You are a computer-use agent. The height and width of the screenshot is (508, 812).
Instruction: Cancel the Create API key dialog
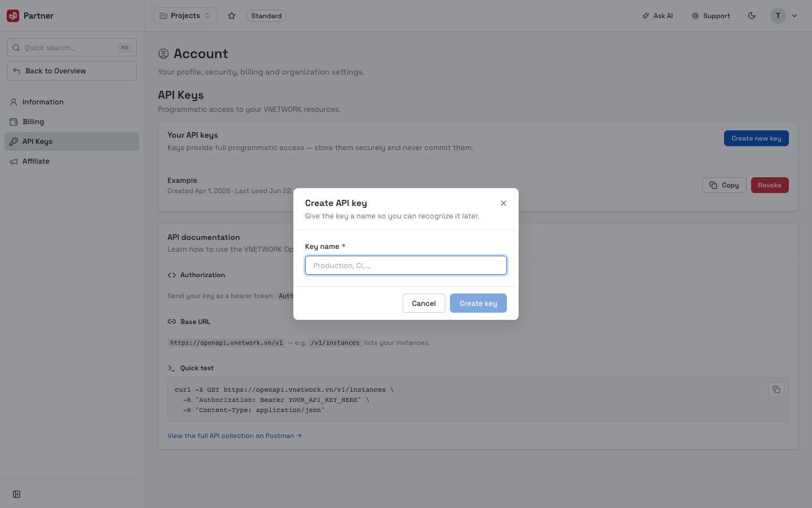tap(424, 303)
